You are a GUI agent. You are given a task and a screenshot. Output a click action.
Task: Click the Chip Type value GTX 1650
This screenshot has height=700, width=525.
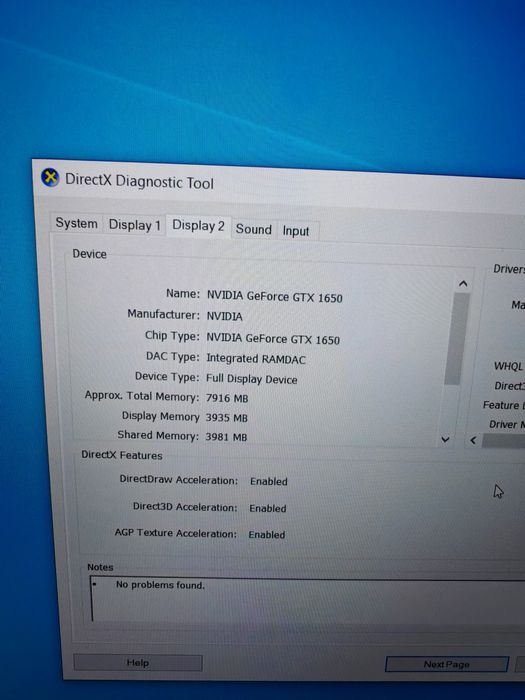click(273, 339)
